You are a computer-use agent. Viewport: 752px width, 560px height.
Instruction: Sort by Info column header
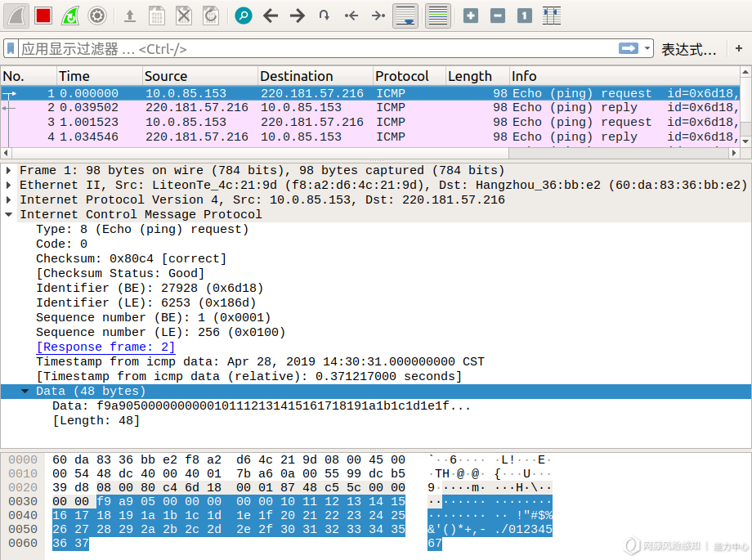(x=625, y=76)
